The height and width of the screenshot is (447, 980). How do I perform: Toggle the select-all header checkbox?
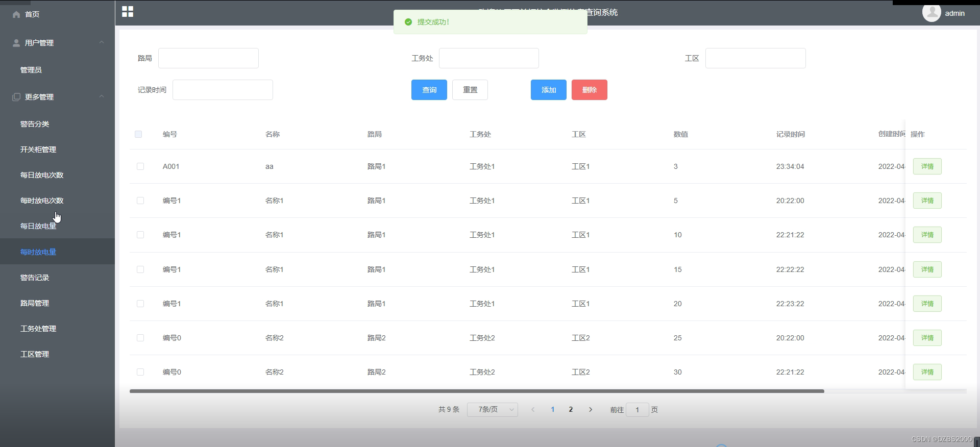[138, 134]
